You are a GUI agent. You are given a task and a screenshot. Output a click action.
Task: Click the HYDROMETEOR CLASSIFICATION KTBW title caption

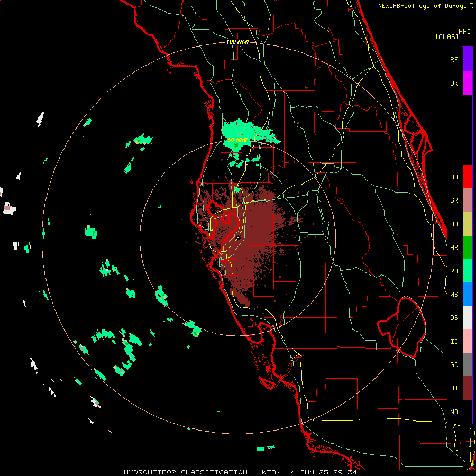240,472
